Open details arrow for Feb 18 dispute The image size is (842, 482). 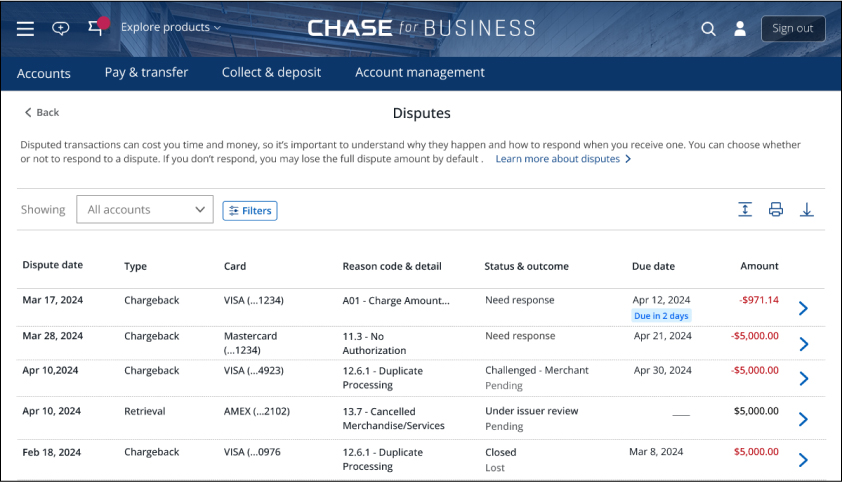coord(803,460)
